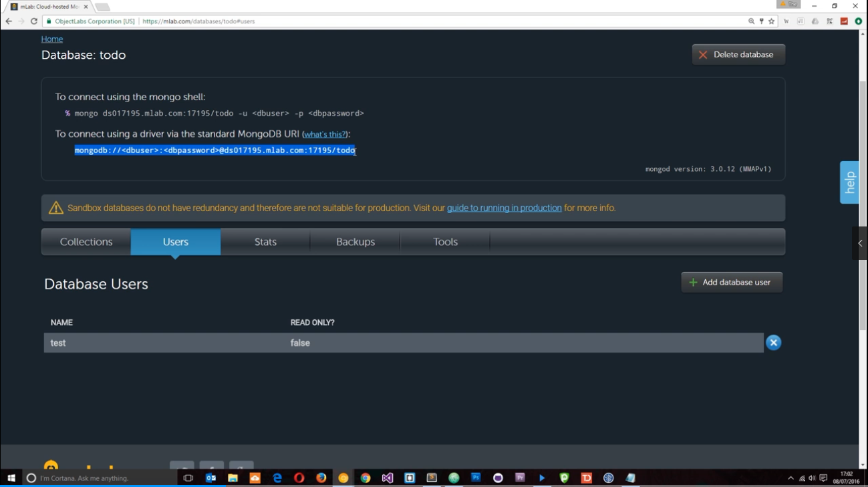This screenshot has width=868, height=487.
Task: Open Premiere Pro from the taskbar
Action: coord(520,478)
